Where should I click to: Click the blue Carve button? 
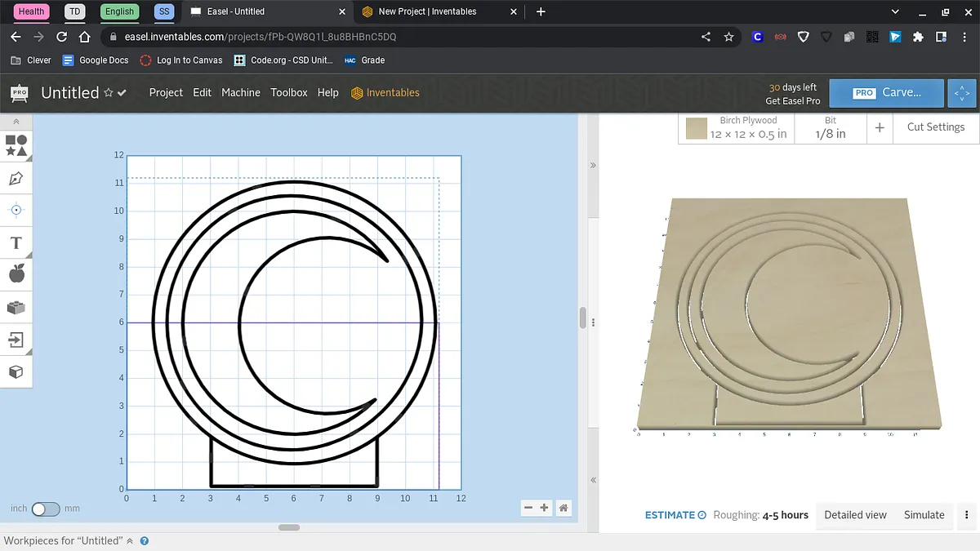pyautogui.click(x=886, y=93)
